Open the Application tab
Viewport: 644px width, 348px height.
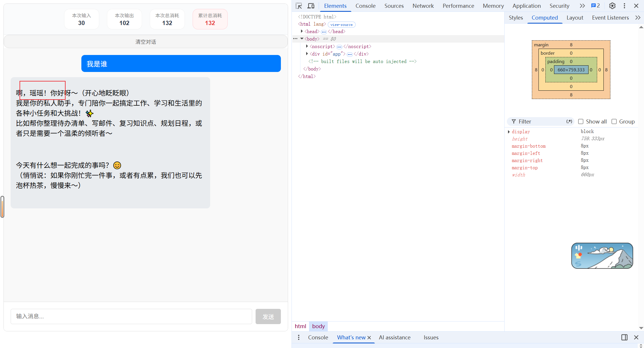[526, 6]
